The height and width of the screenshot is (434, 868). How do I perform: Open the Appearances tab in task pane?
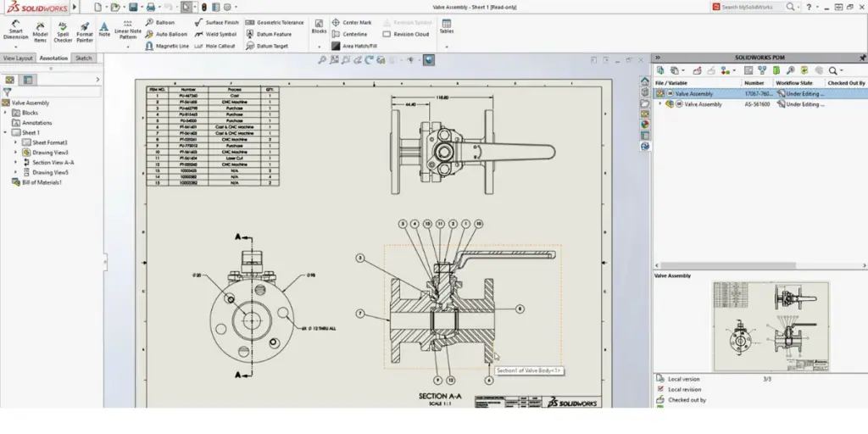pyautogui.click(x=645, y=125)
